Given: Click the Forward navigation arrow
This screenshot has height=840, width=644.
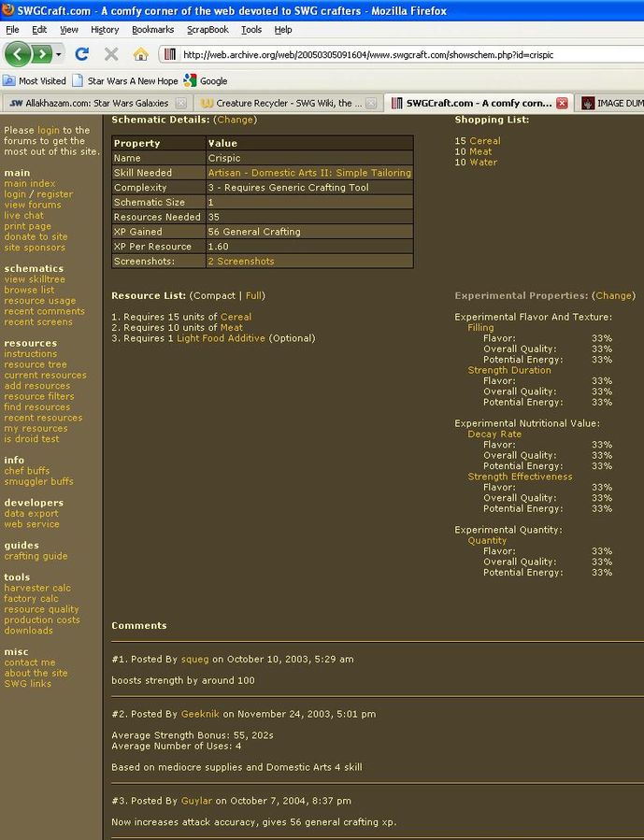Looking at the screenshot, I should click(x=42, y=54).
